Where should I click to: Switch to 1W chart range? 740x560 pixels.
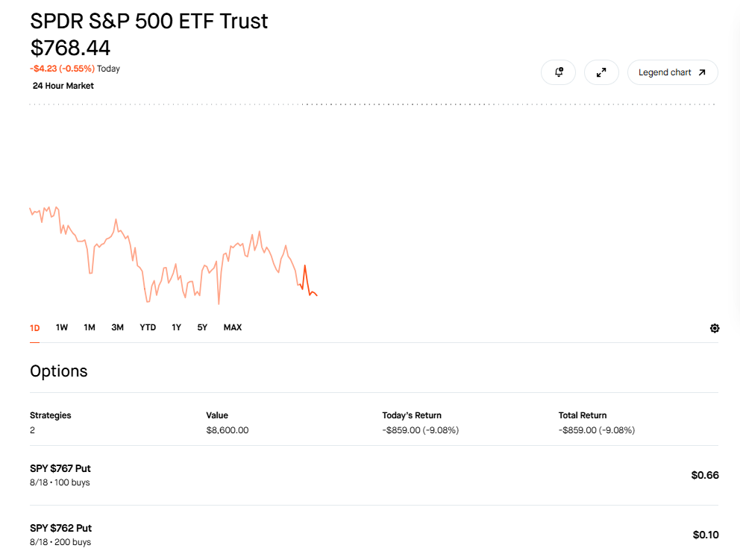point(62,327)
